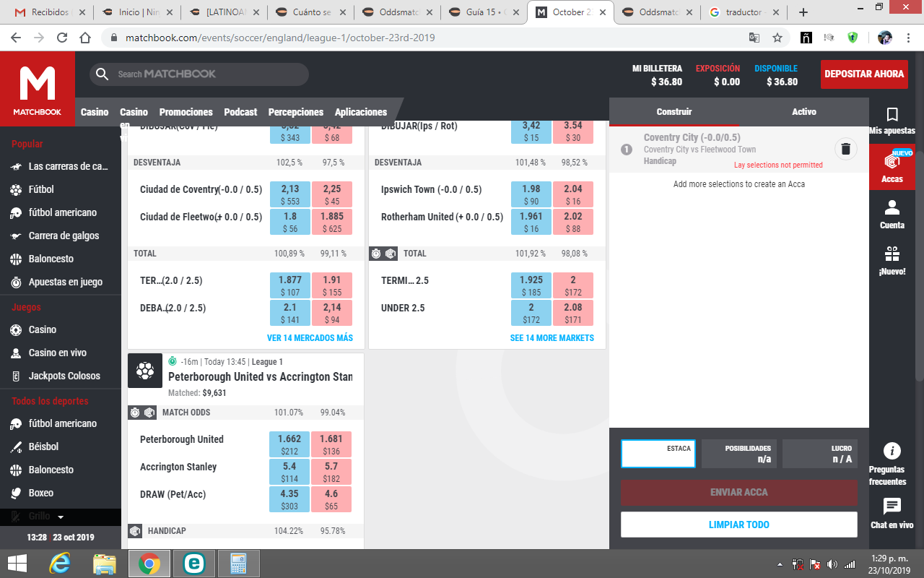The width and height of the screenshot is (924, 578).
Task: Open Peterborough United vs Accrington match title
Action: (x=261, y=376)
